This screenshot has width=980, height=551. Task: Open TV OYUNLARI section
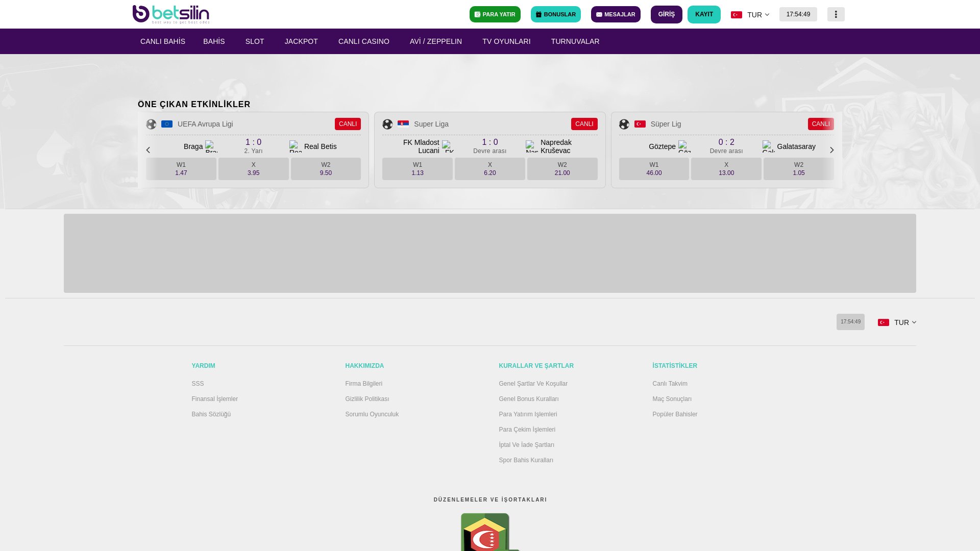pyautogui.click(x=506, y=41)
